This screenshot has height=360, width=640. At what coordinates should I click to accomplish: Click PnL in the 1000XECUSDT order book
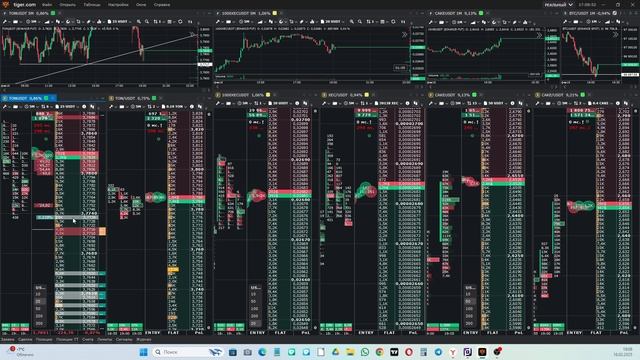306,333
